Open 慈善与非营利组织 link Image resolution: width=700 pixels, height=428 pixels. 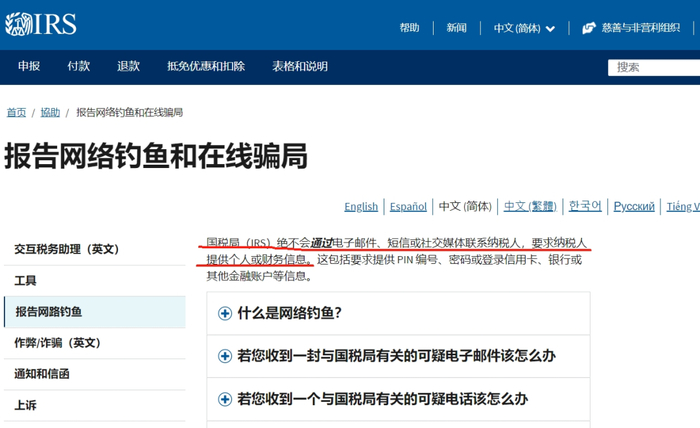641,28
